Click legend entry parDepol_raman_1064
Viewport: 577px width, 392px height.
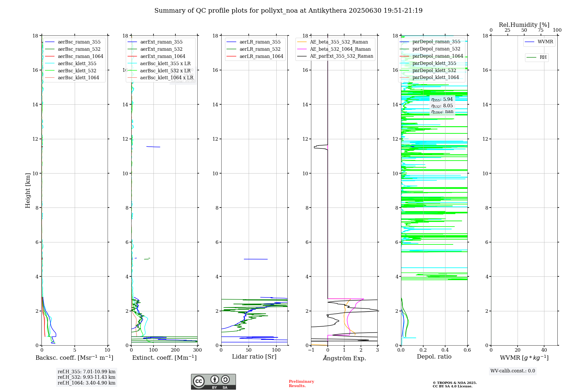[x=432, y=56]
